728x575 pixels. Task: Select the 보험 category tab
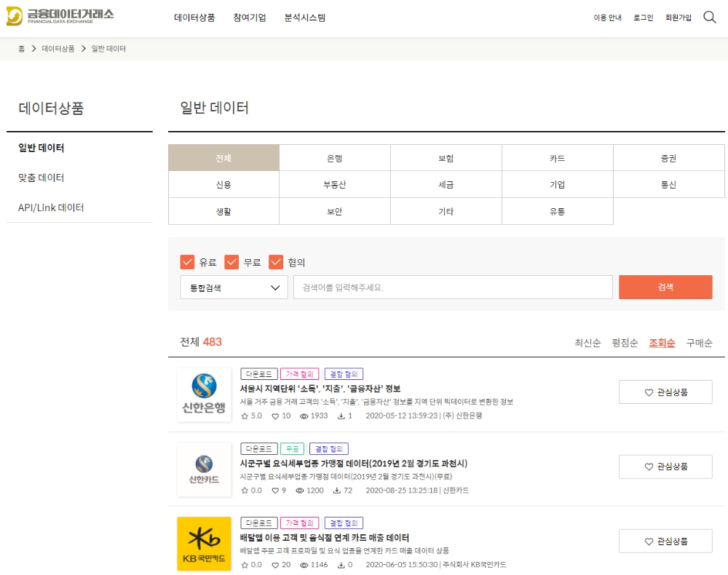[446, 158]
